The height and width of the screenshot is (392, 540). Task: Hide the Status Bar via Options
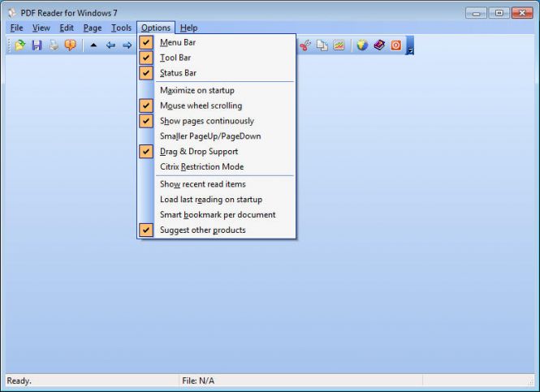[x=216, y=73]
